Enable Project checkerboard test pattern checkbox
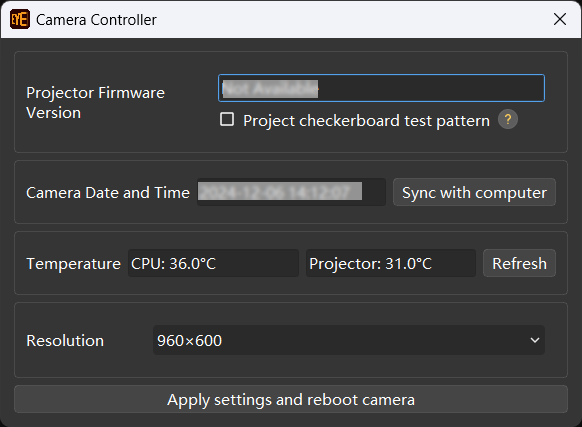 (227, 120)
